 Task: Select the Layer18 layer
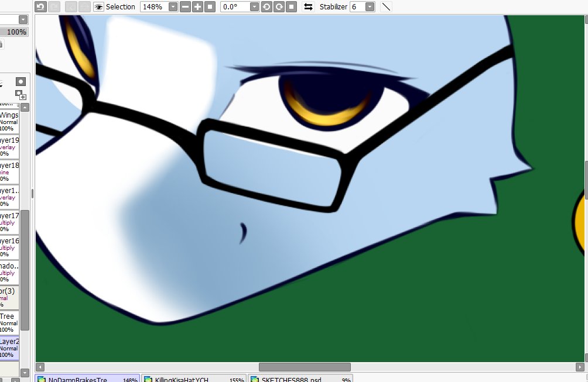(9, 171)
